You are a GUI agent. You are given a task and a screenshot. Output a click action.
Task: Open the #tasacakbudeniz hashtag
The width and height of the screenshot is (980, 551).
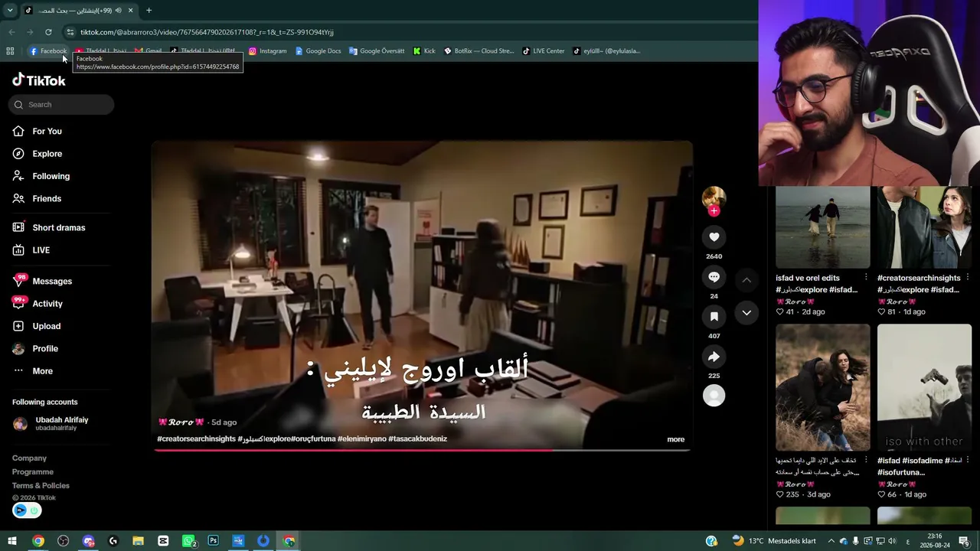click(x=417, y=439)
